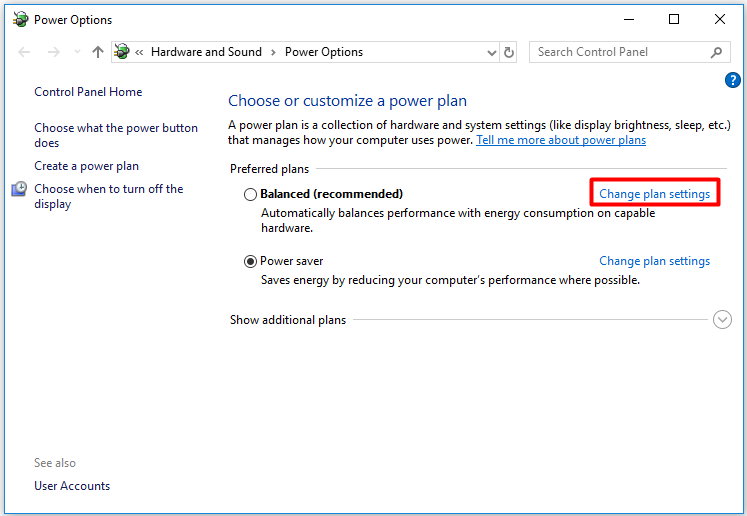This screenshot has width=747, height=516.
Task: Click the clock icon beside the display link
Action: tap(19, 189)
